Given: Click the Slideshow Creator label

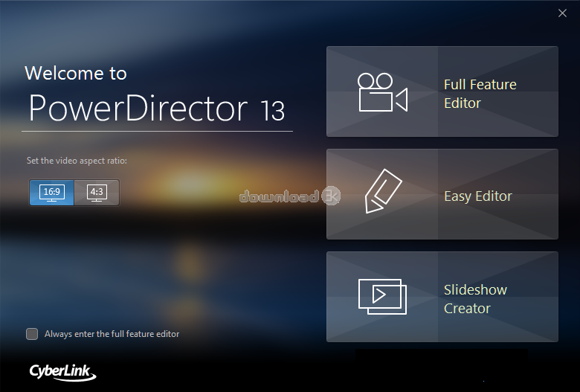Looking at the screenshot, I should pyautogui.click(x=475, y=299).
